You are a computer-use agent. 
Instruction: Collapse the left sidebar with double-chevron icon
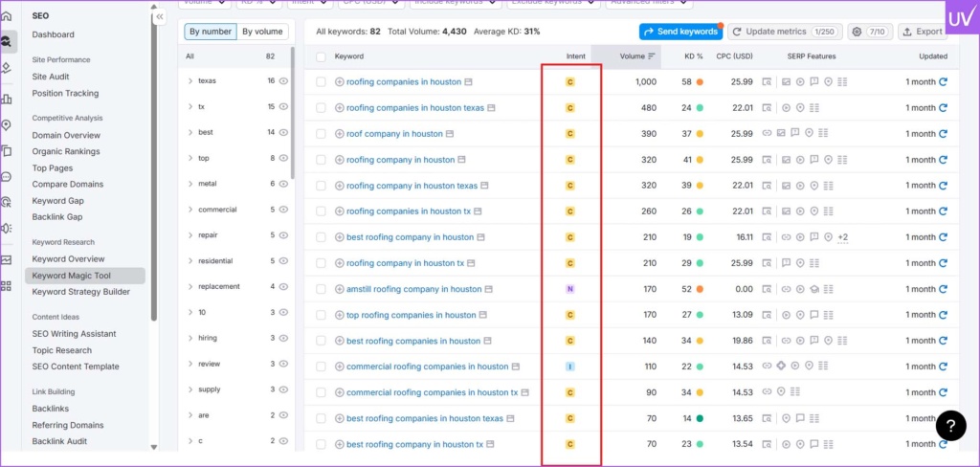(x=160, y=17)
